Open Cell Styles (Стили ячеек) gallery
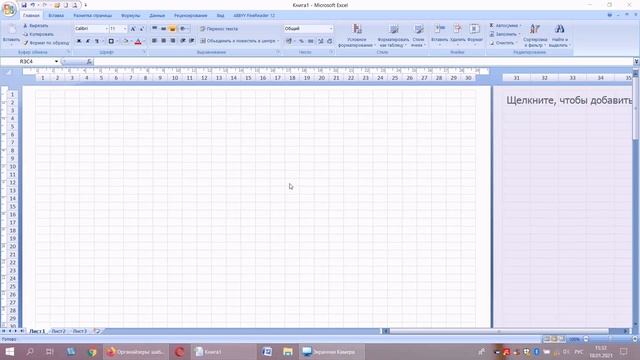Image resolution: width=640 pixels, height=360 pixels. 418,36
